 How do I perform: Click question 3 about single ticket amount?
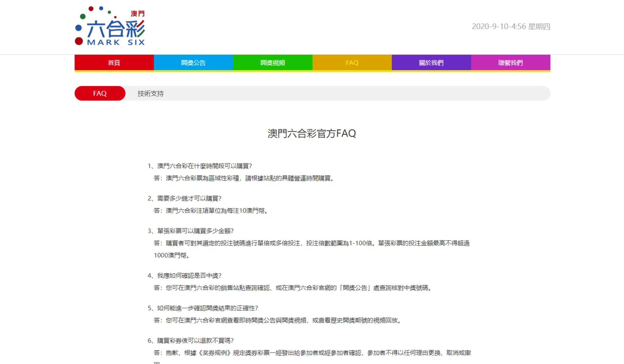190,231
